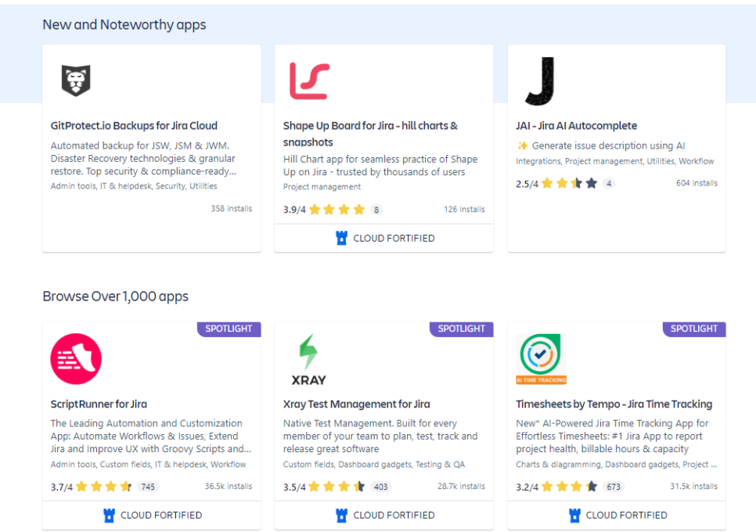Click the star rating of Shape Up Board

point(337,210)
